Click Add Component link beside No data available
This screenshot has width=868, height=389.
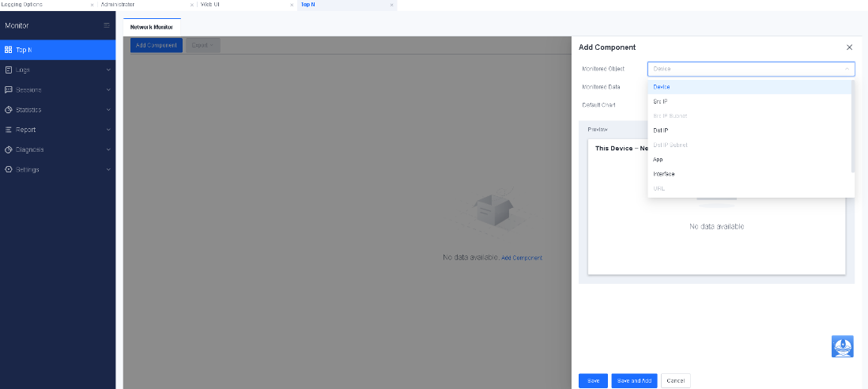(x=522, y=258)
